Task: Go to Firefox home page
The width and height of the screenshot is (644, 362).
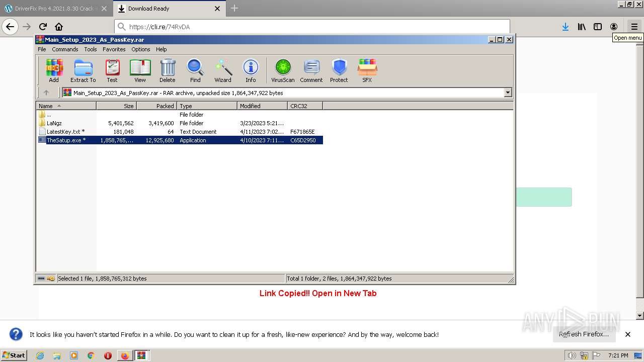Action: click(59, 27)
